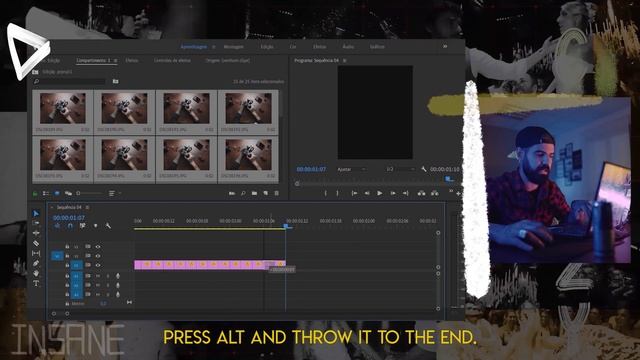Open the 1/2 playback resolution dropdown
This screenshot has width=640, height=360.
(400, 169)
